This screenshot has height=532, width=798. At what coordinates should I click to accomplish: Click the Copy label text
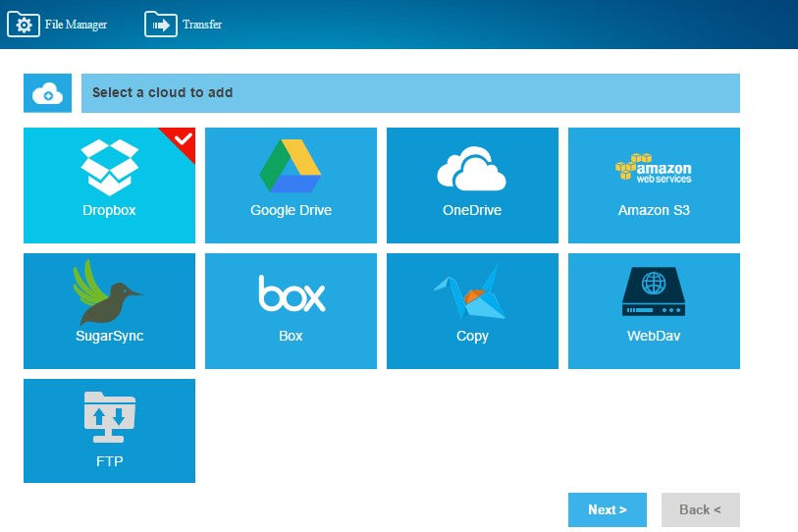click(472, 337)
